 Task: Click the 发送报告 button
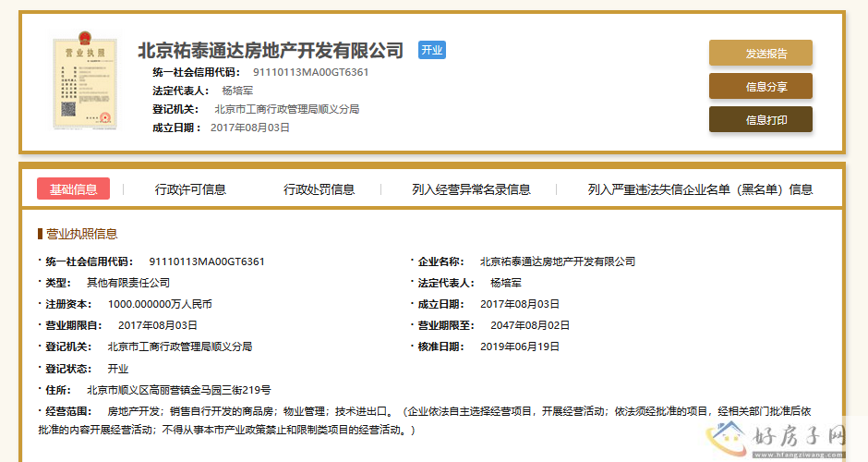pos(761,54)
